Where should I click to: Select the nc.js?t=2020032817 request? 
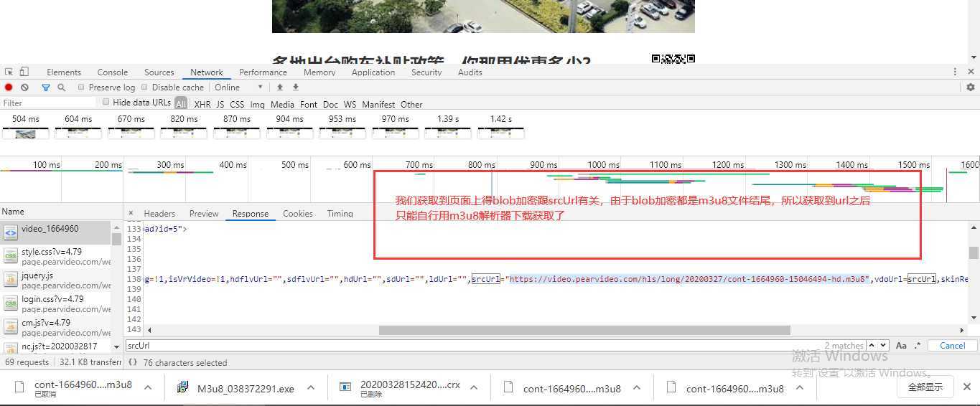[x=56, y=346]
